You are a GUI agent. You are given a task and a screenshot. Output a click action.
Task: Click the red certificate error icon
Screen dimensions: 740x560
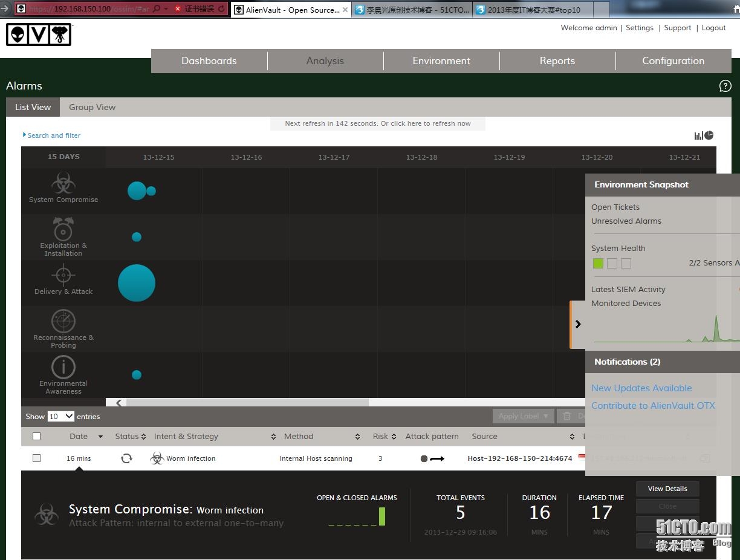point(178,9)
